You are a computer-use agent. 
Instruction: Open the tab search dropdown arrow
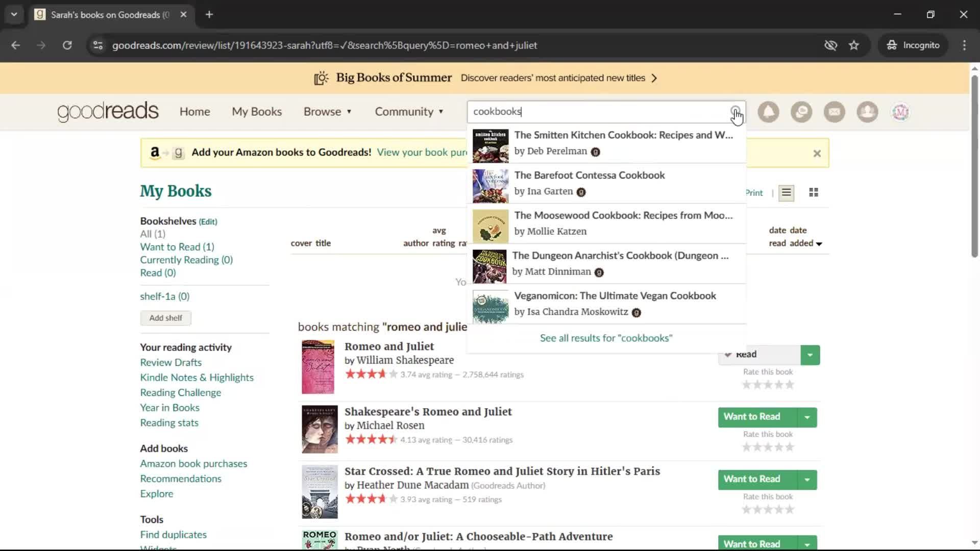[14, 14]
